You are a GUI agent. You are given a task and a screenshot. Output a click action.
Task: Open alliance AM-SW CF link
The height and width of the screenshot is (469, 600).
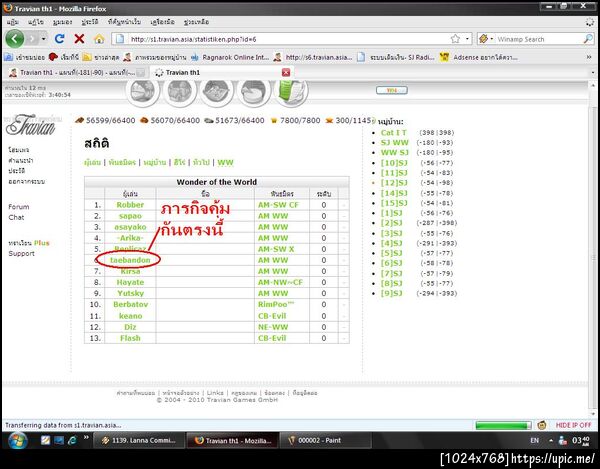coord(278,205)
